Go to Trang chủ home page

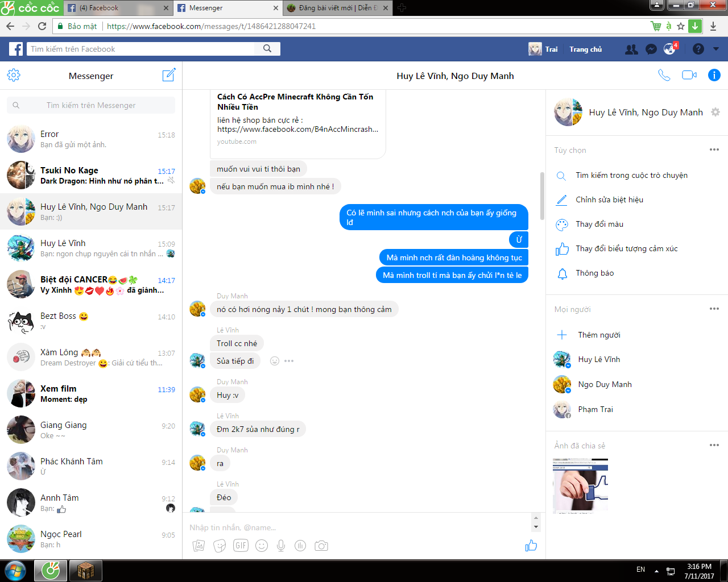[586, 49]
